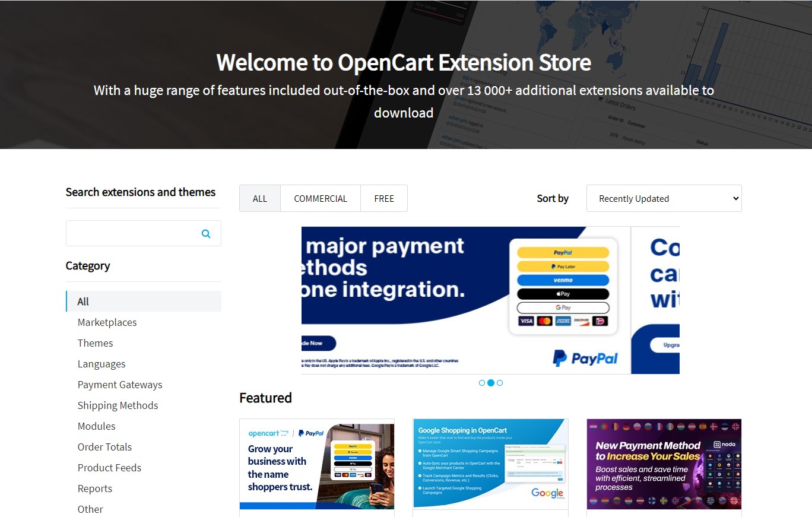The image size is (812, 517).
Task: Open the Themes category
Action: pos(96,343)
